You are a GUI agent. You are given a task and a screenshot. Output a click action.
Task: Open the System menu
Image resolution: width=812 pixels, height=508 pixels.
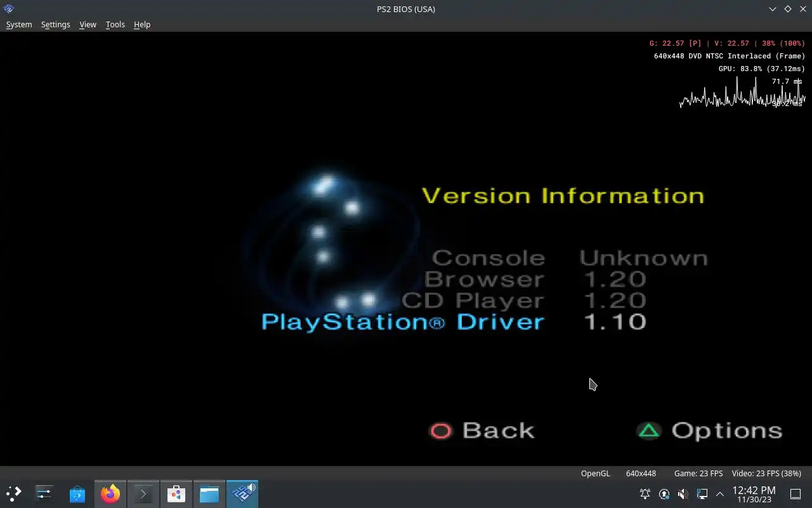tap(19, 24)
